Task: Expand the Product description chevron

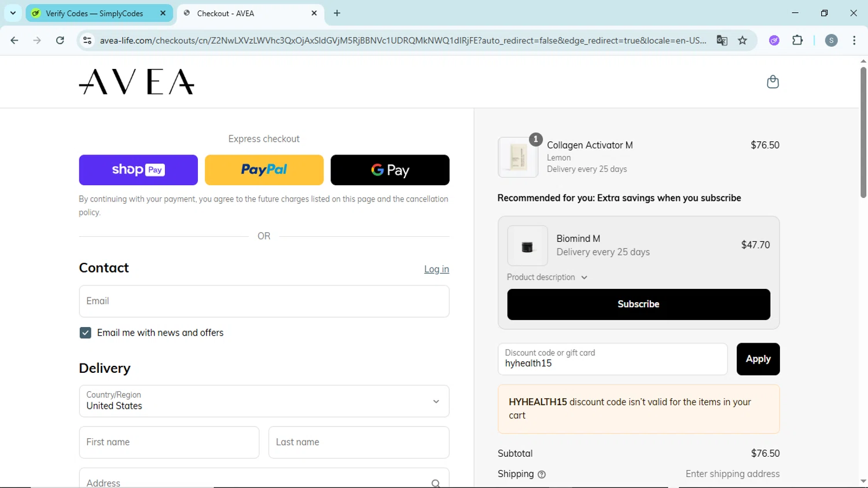Action: (x=584, y=277)
